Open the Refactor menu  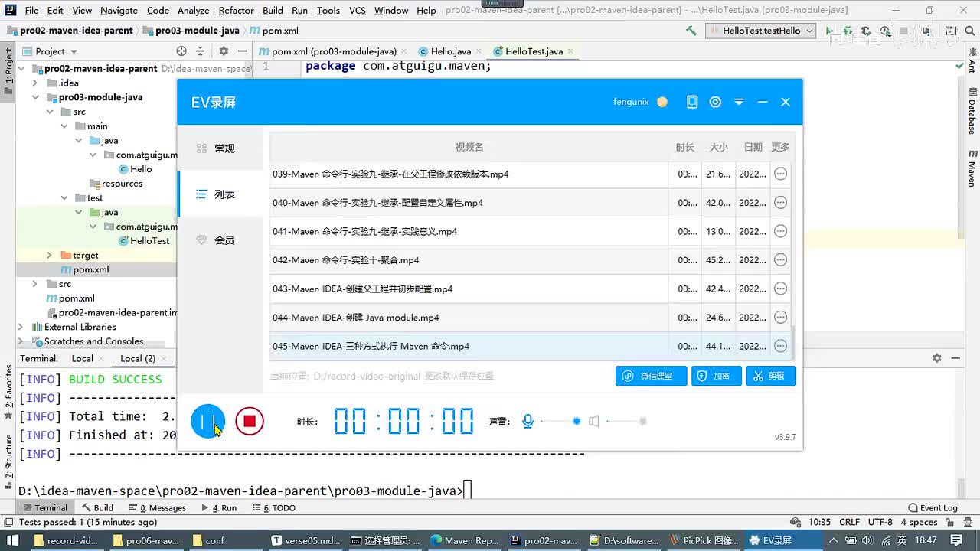[236, 11]
